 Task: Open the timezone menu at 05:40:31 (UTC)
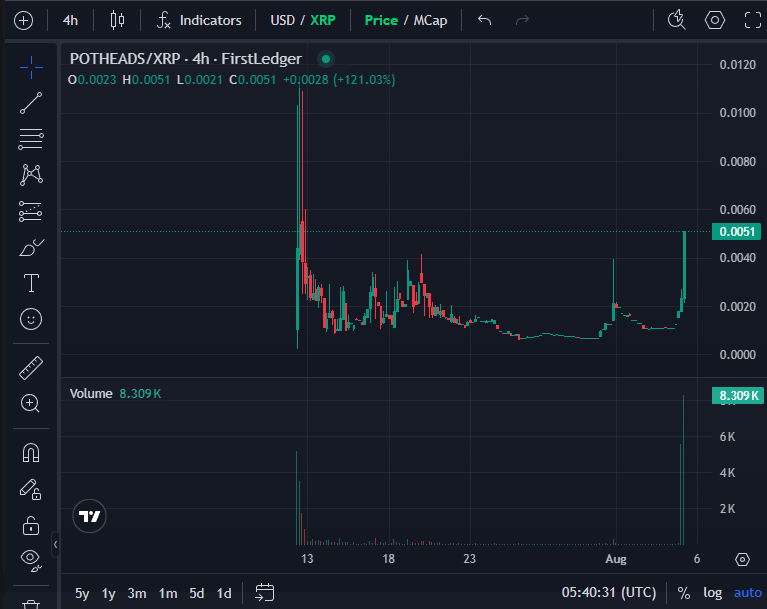click(609, 592)
